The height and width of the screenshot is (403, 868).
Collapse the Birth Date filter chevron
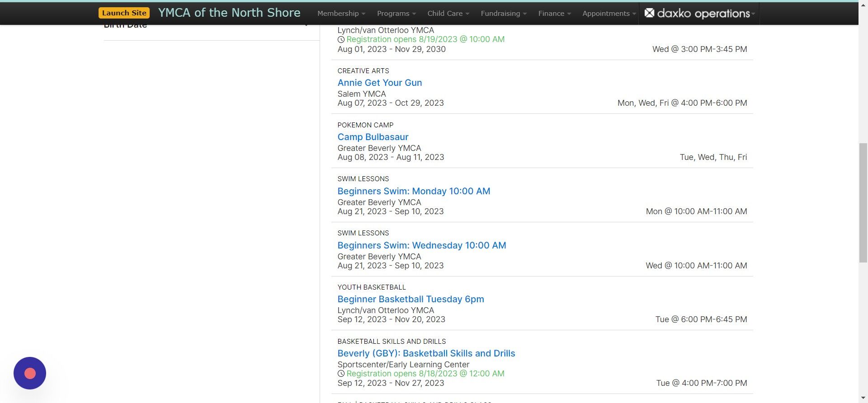(307, 25)
